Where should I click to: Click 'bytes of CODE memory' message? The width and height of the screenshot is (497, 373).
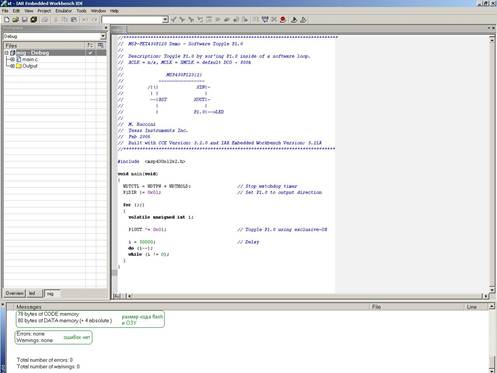click(x=48, y=314)
